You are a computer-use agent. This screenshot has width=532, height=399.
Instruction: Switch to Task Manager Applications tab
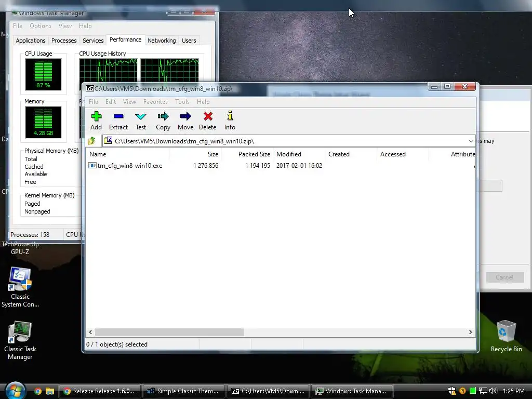[x=31, y=41]
